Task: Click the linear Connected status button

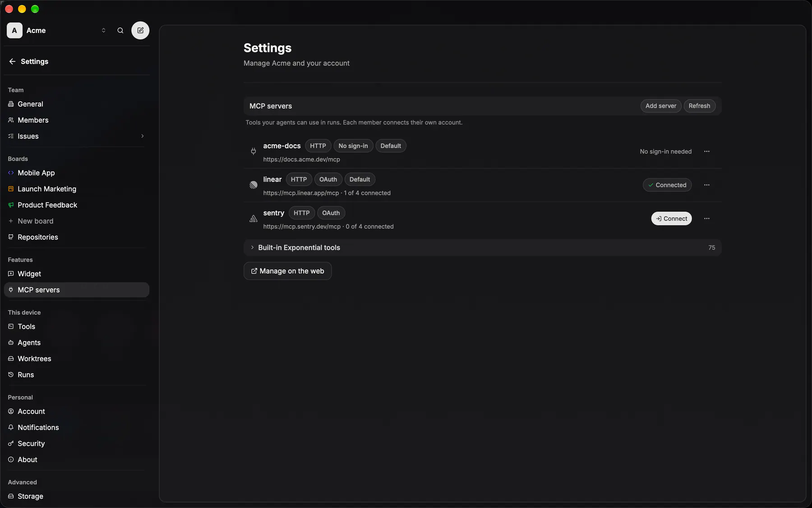Action: pos(667,185)
